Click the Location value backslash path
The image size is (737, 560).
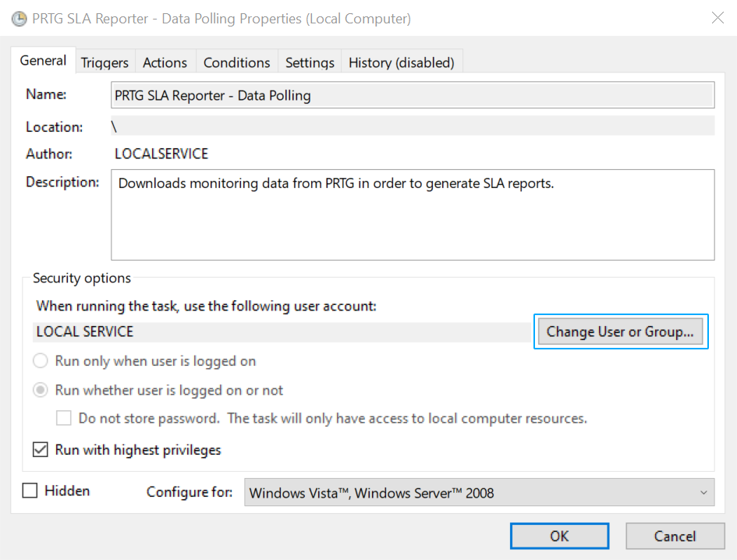tap(413, 126)
